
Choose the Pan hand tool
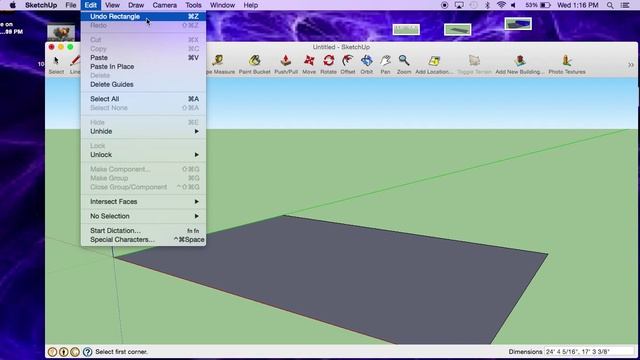click(385, 64)
